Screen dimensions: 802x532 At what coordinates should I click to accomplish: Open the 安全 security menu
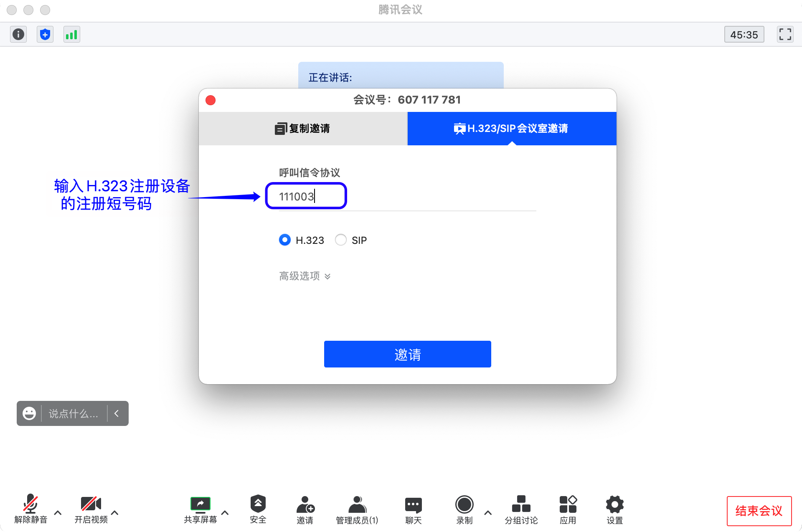(258, 509)
